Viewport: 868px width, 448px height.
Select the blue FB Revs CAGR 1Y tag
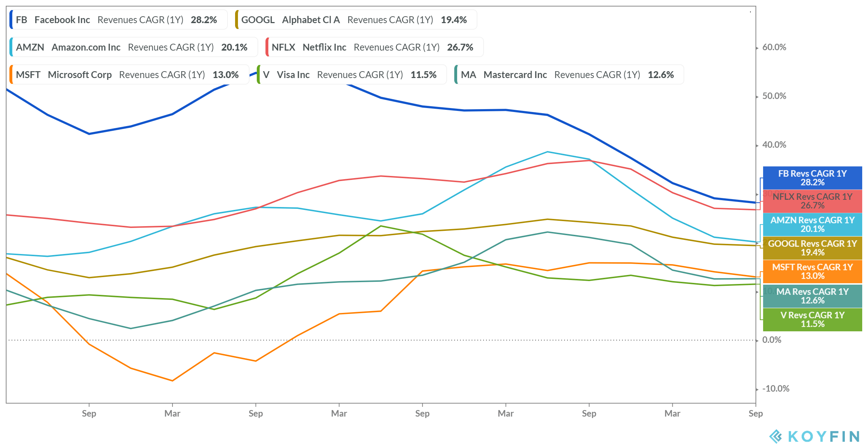(x=812, y=178)
